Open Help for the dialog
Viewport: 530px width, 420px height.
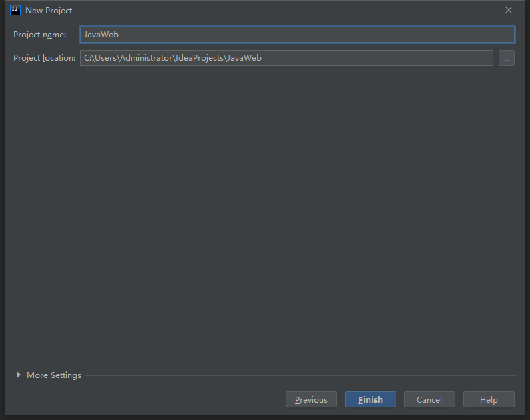tap(489, 399)
